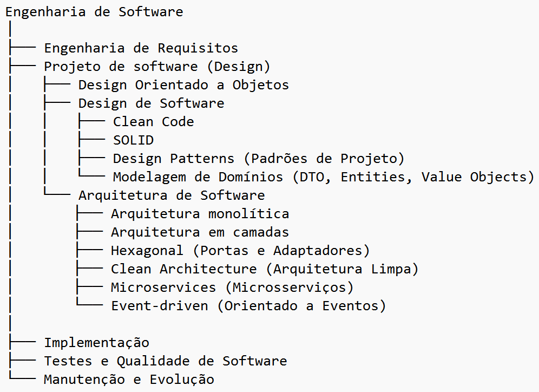The height and width of the screenshot is (392, 539).
Task: Click Microservices (Microsserviços) entry
Action: pos(232,288)
